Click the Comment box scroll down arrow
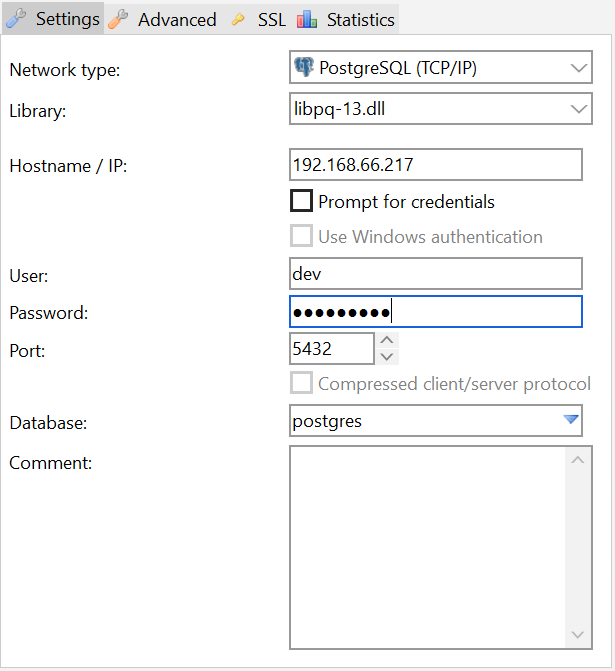 pyautogui.click(x=579, y=635)
